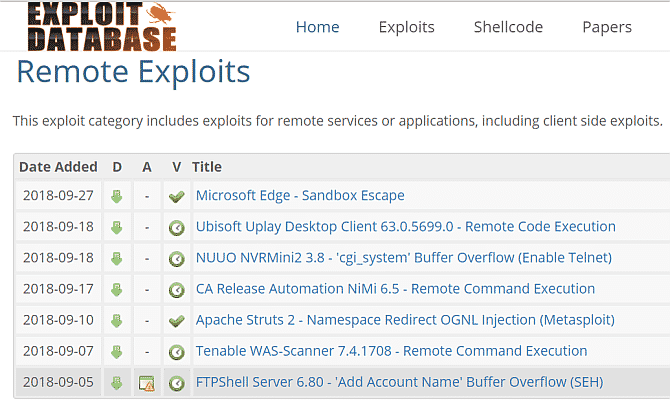This screenshot has height=401, width=670.
Task: Open vulnerable app icon for FTPShell Server
Action: 147,383
